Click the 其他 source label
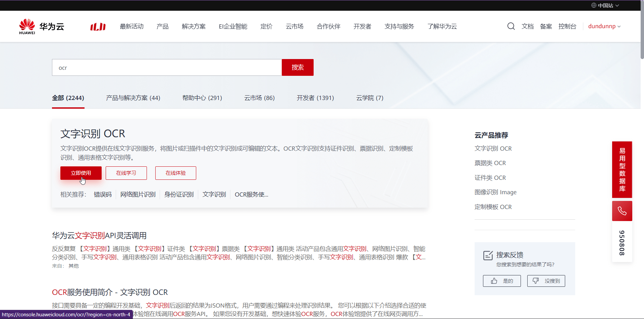 coord(73,266)
